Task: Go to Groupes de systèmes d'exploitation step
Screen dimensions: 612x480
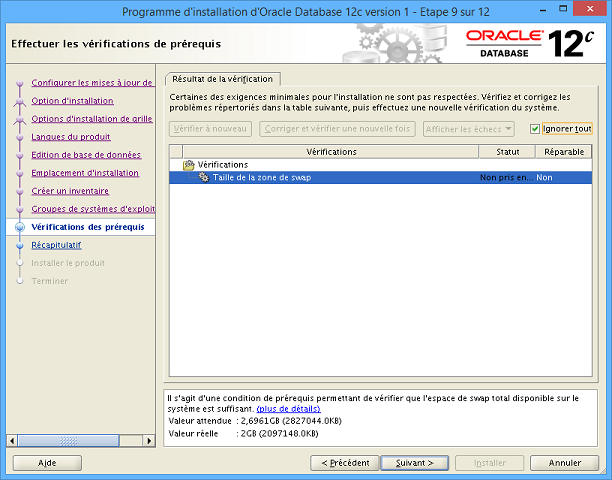Action: click(93, 209)
